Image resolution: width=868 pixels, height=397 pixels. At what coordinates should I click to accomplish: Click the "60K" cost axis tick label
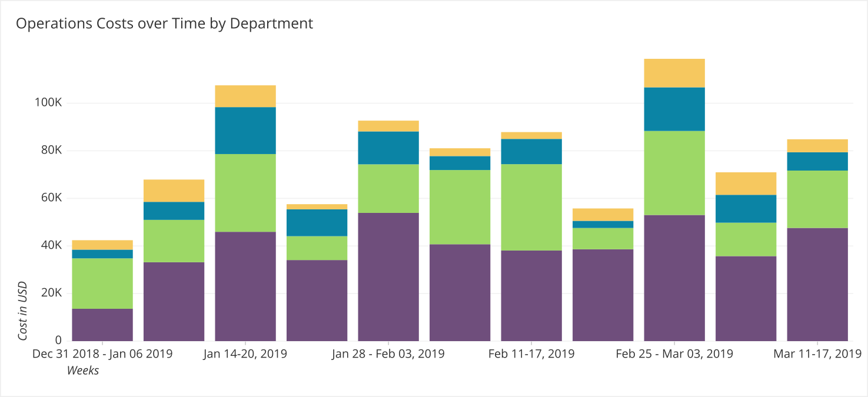51,198
